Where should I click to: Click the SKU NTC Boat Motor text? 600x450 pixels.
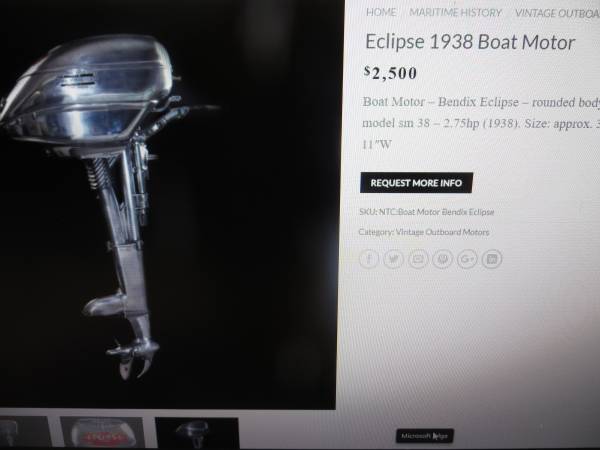coord(427,212)
